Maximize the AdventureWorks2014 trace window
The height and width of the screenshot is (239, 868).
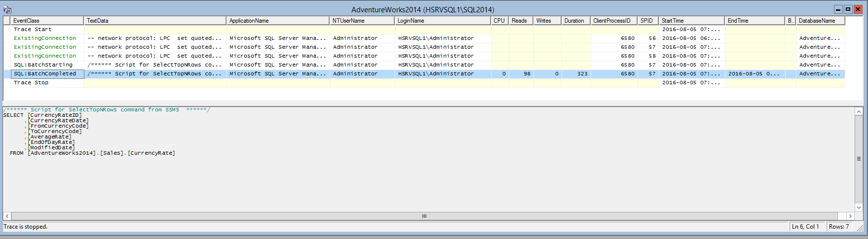tap(848, 9)
